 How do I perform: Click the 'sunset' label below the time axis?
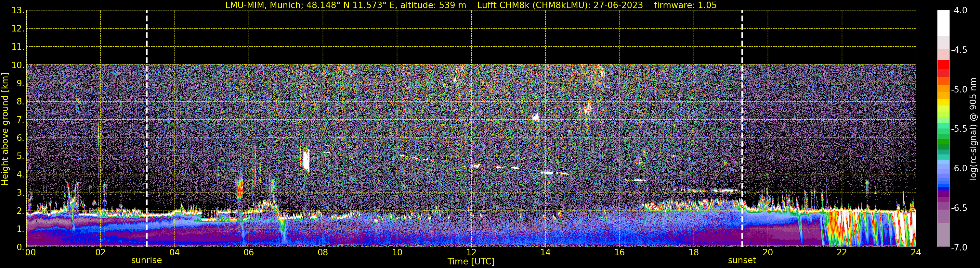tap(742, 261)
